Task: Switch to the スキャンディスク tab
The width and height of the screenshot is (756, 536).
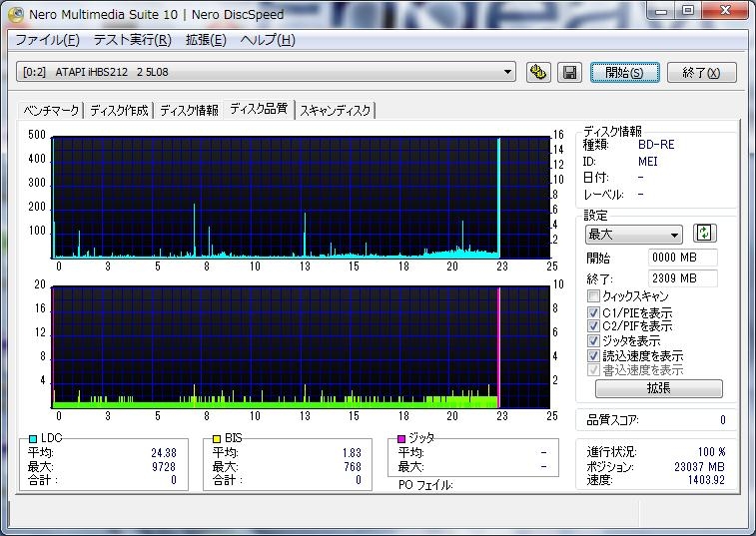Action: 336,111
